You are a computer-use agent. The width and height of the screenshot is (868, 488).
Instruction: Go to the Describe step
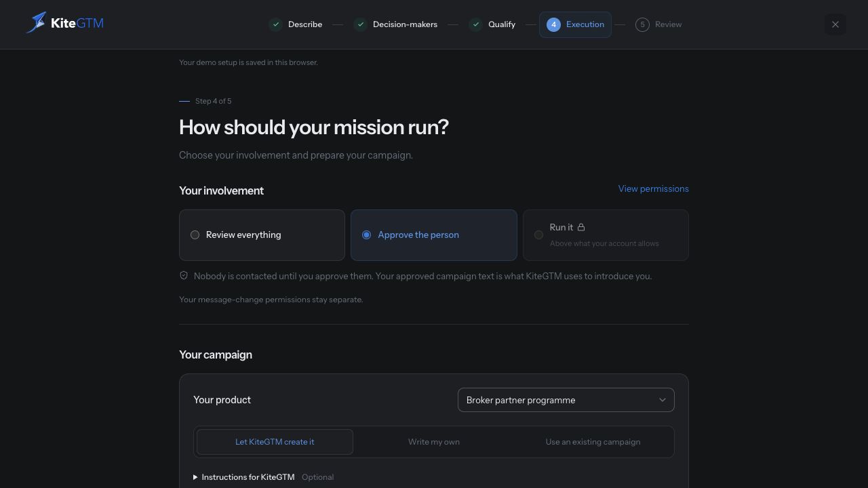point(296,24)
